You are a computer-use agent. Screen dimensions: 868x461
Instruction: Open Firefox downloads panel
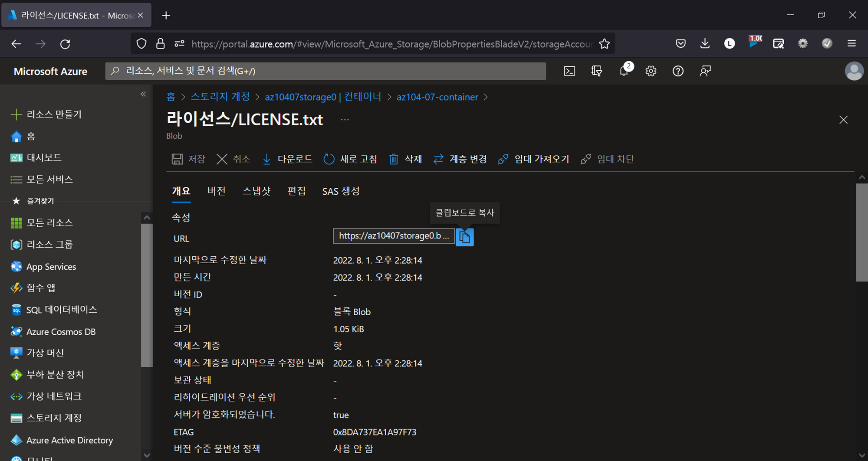[x=705, y=43]
